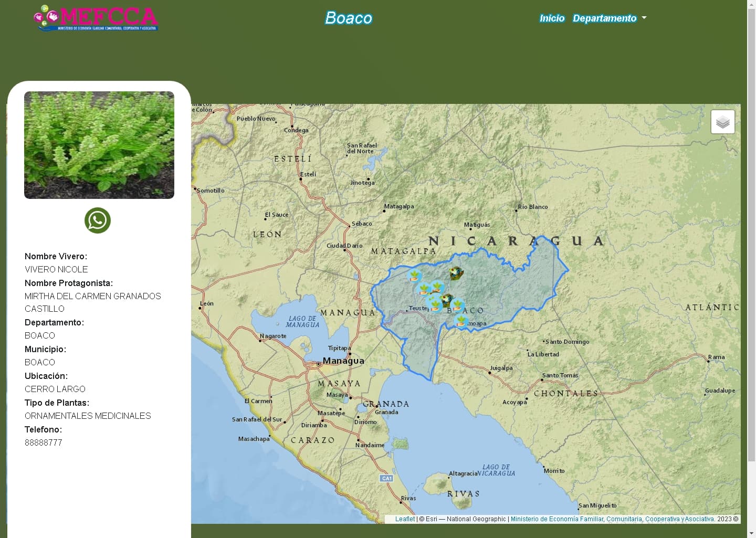Click the basil plant photo thumbnail
Image resolution: width=756 pixels, height=538 pixels.
click(x=99, y=145)
